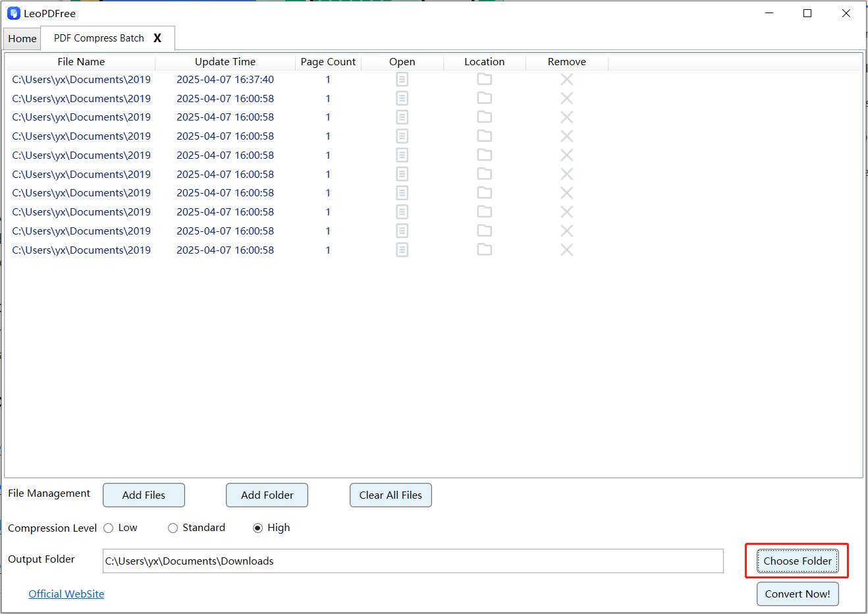
Task: Open the Official WebSite link
Action: (66, 594)
